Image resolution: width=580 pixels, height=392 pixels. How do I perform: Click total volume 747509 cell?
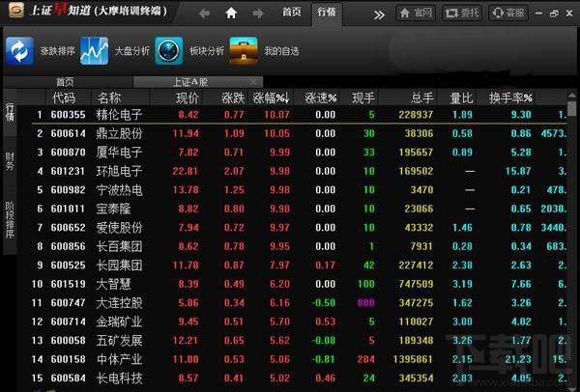coord(416,284)
